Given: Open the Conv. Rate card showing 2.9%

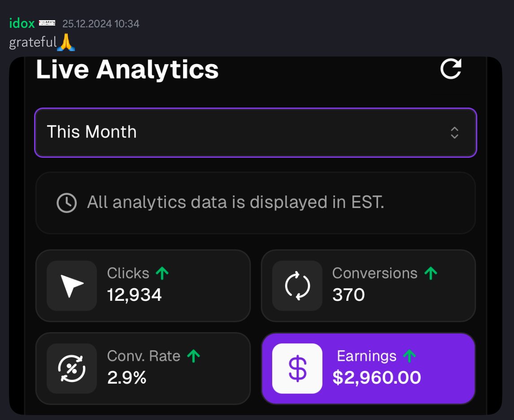Looking at the screenshot, I should click(143, 368).
